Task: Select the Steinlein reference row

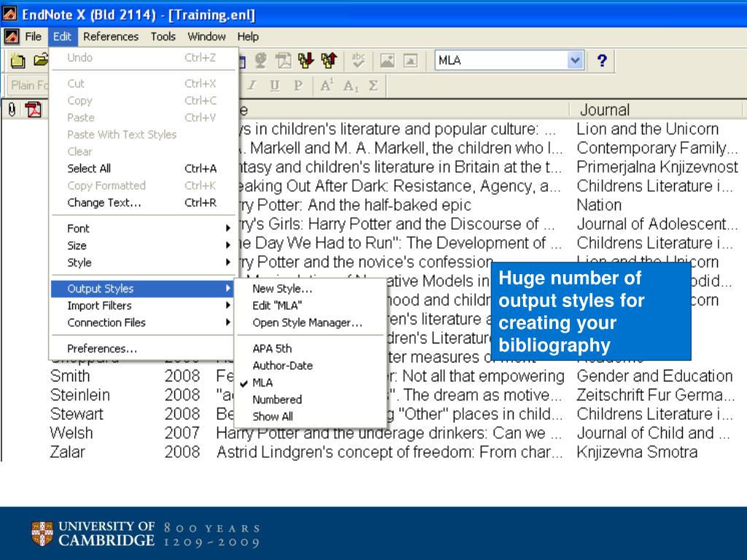Action: coord(373,394)
